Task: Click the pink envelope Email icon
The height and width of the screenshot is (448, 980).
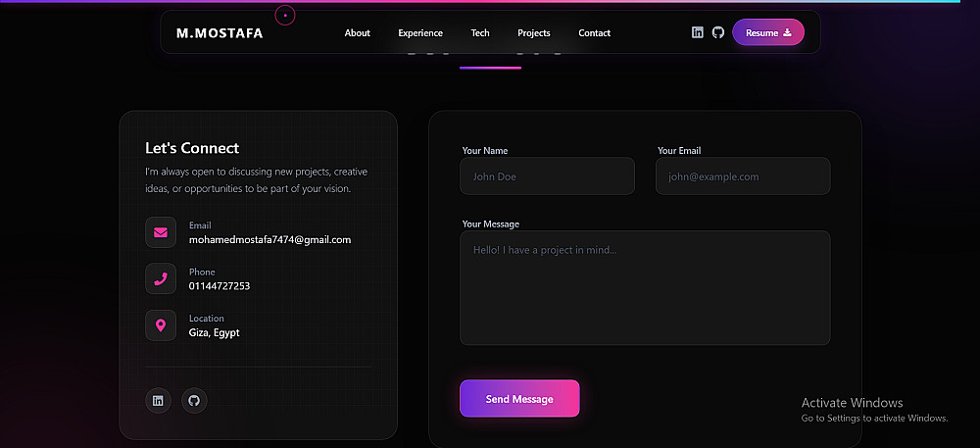Action: [161, 232]
